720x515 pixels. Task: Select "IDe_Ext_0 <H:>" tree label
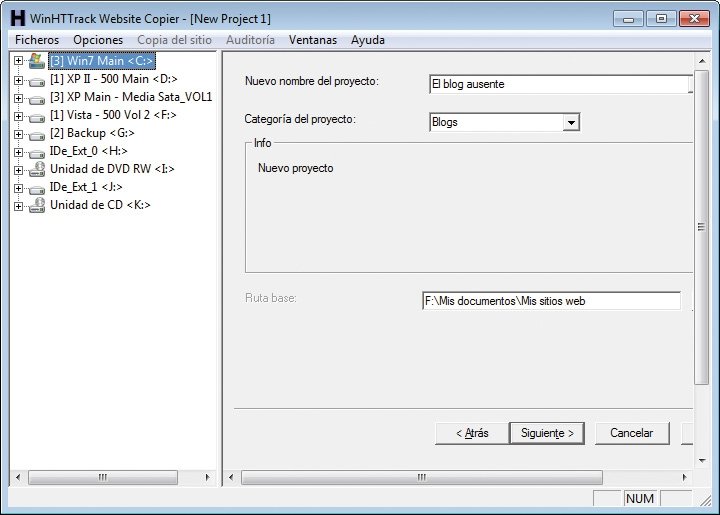89,151
